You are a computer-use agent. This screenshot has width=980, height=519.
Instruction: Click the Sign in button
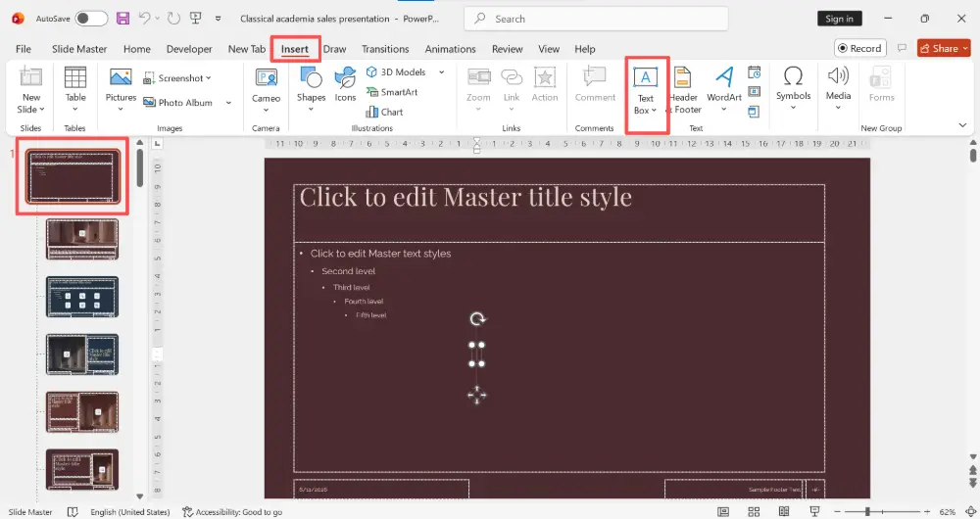coord(840,19)
